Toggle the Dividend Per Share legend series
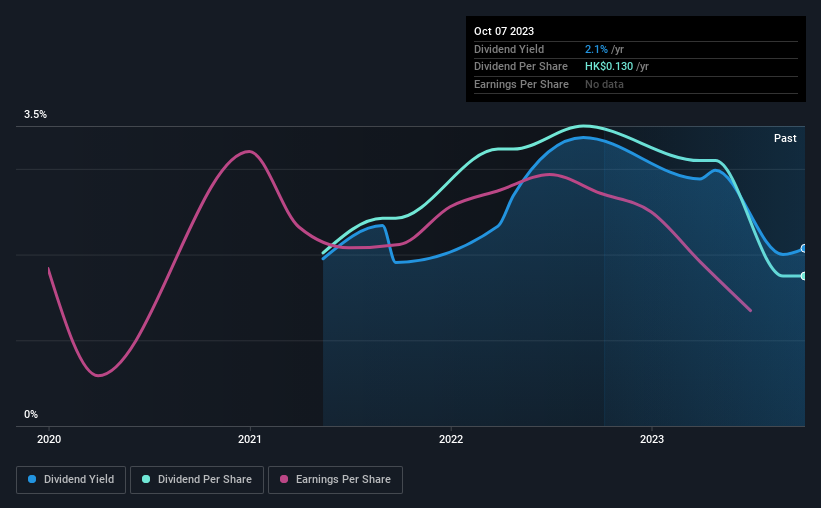 (197, 480)
